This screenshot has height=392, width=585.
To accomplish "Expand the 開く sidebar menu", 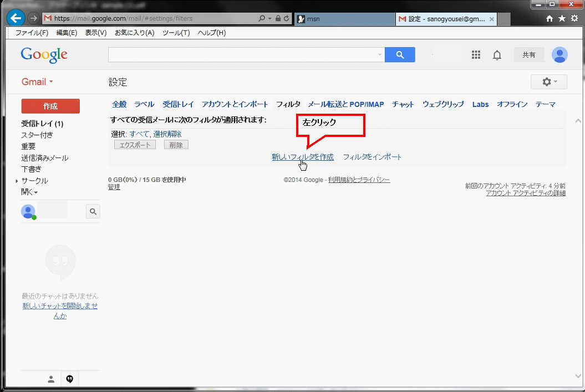I will click(29, 191).
